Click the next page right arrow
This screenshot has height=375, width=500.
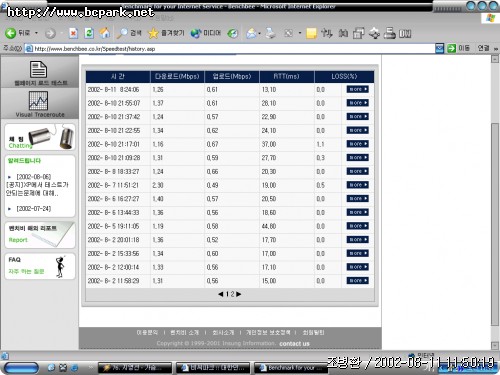point(239,294)
